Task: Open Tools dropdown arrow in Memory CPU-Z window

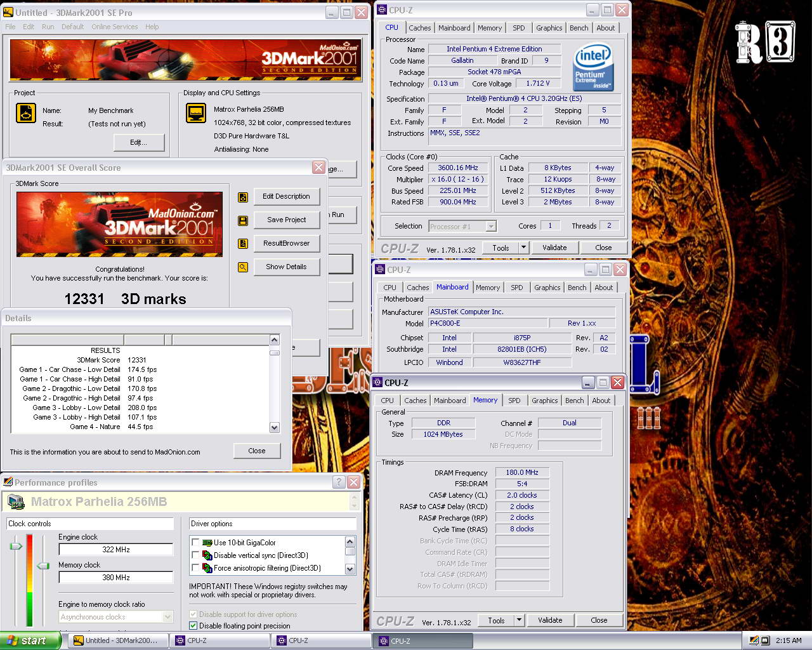Action: (x=519, y=620)
